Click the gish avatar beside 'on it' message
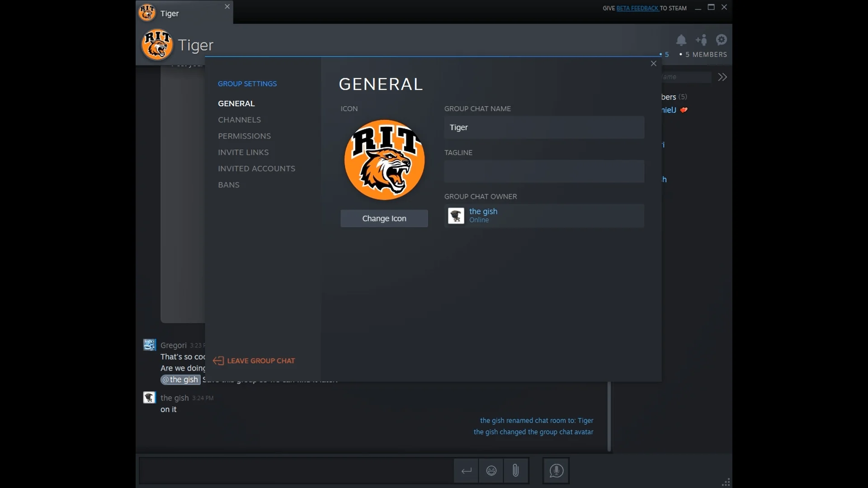 150,397
